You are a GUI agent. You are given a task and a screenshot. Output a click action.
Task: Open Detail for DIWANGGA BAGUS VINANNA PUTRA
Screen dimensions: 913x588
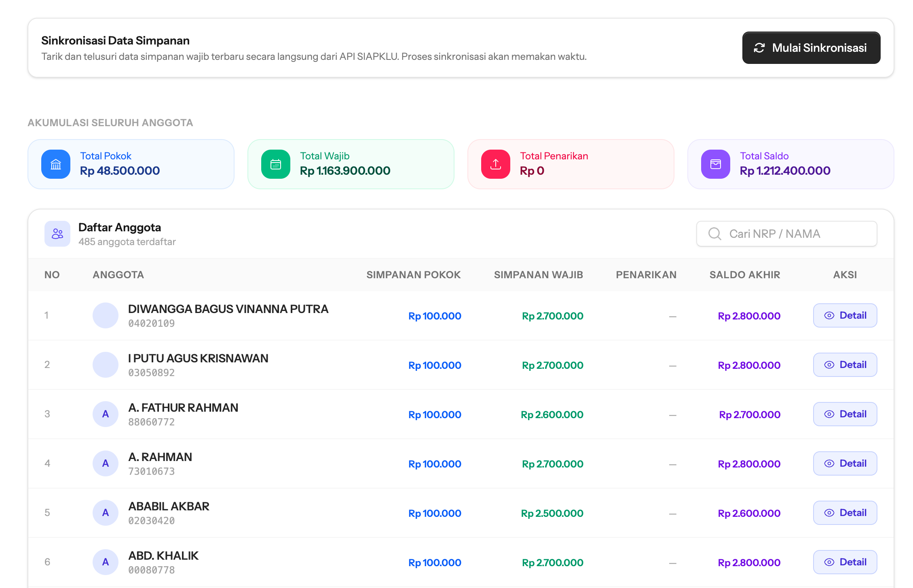(x=845, y=315)
